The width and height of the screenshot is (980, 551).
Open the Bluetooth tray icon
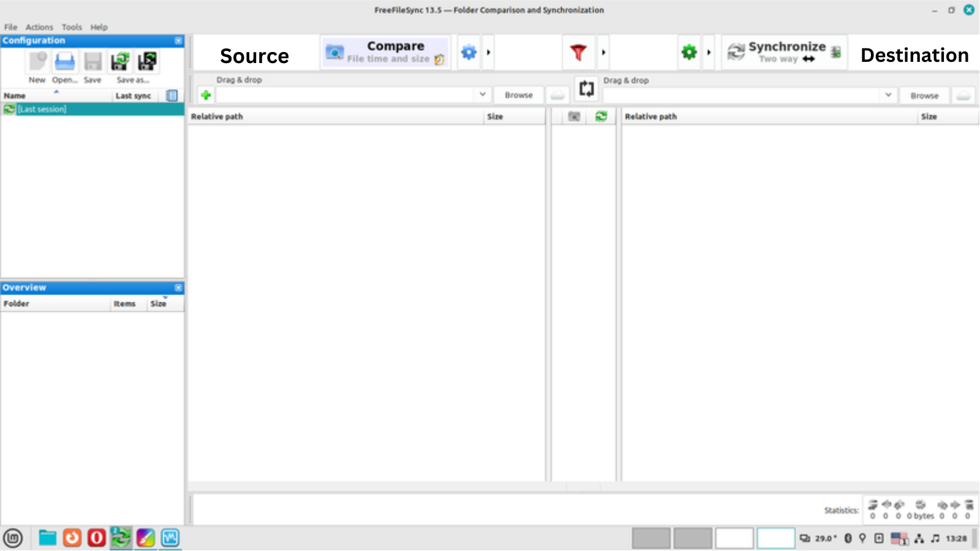848,538
